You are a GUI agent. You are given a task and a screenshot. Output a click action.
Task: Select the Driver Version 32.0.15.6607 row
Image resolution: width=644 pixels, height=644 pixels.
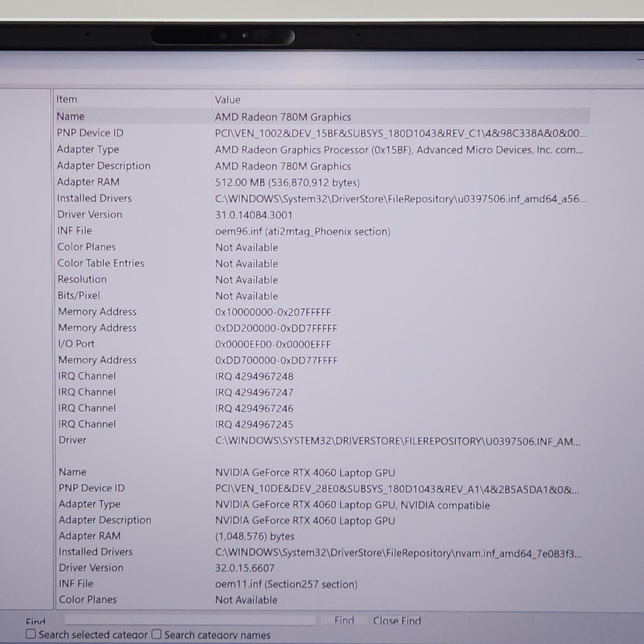tap(245, 568)
